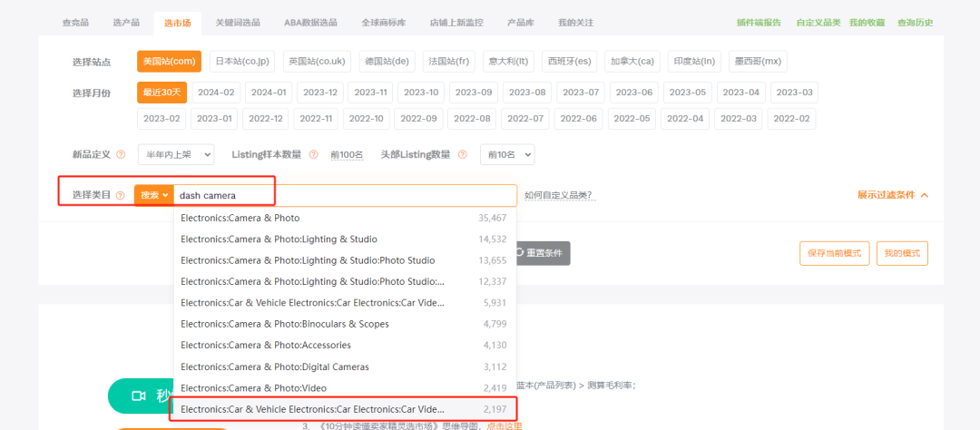Viewport: 980px width, 430px height.
Task: Open the 头部Listing数量 dropdown 前10名
Action: [x=507, y=154]
